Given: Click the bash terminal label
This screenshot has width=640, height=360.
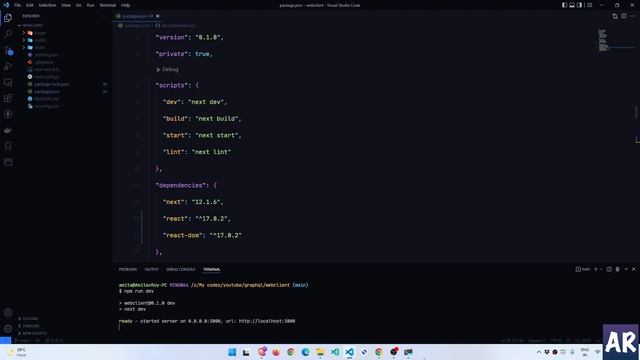Looking at the screenshot, I should (x=583, y=269).
